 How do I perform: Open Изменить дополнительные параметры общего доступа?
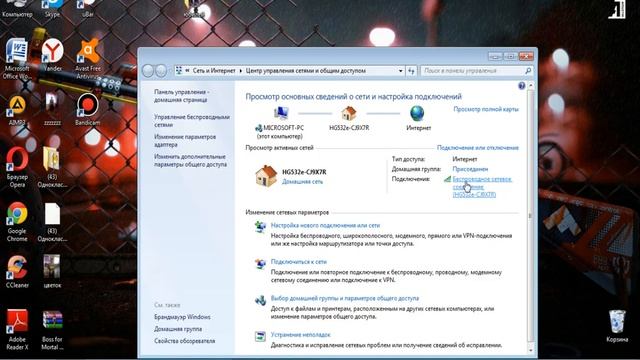[x=190, y=160]
